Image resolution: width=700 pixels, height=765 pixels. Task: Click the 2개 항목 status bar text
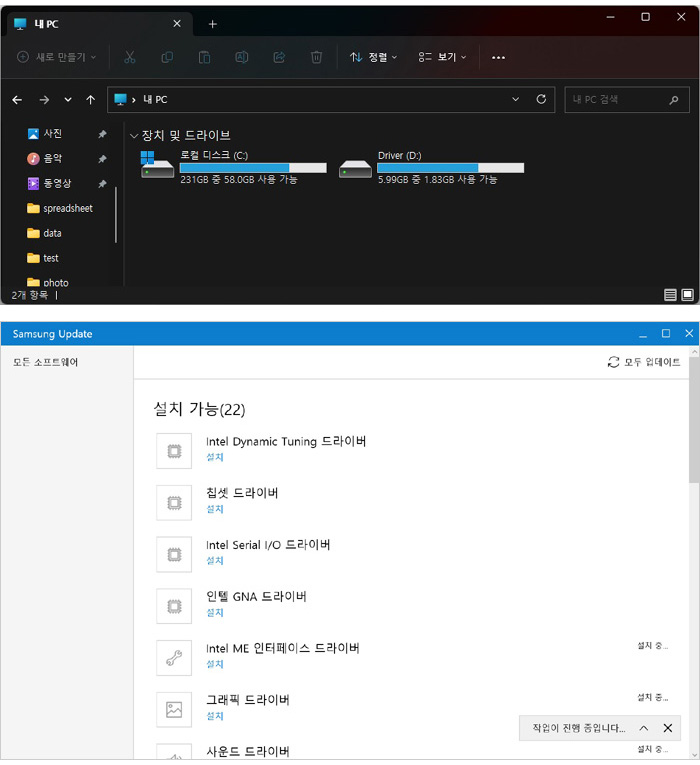(30, 295)
